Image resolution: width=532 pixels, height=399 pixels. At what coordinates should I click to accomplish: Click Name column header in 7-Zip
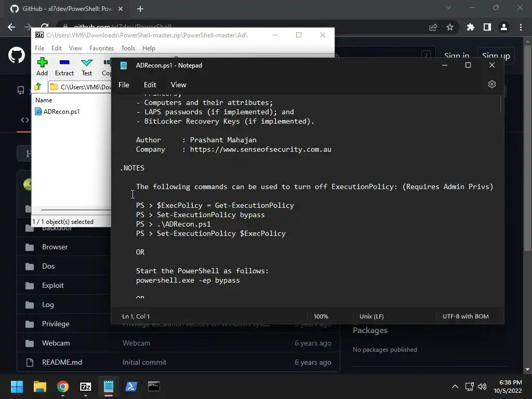click(44, 100)
